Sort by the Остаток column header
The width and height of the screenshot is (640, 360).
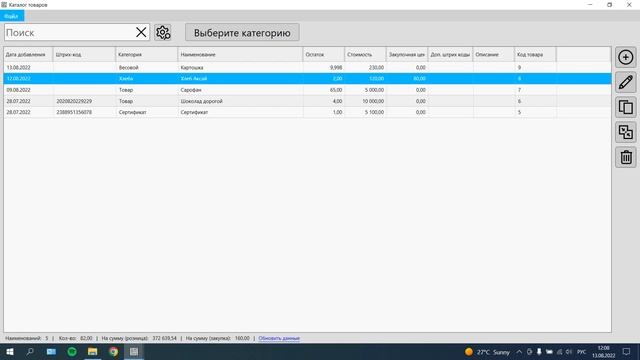(x=324, y=54)
